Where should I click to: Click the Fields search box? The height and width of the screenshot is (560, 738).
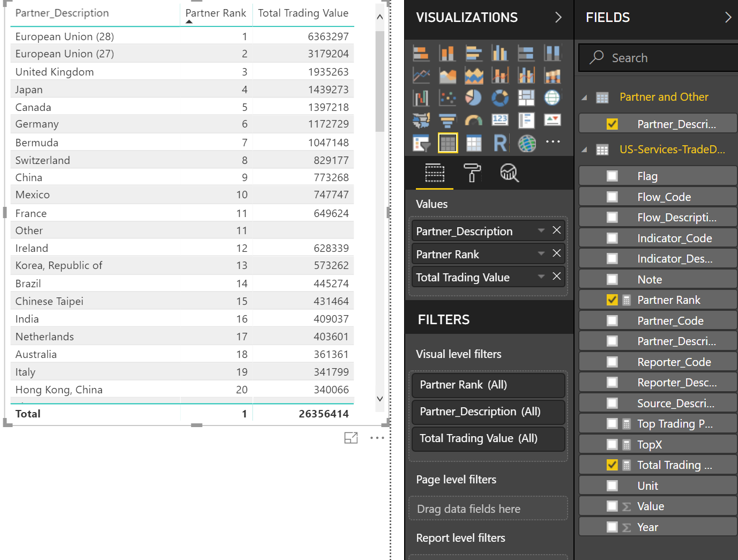[665, 58]
